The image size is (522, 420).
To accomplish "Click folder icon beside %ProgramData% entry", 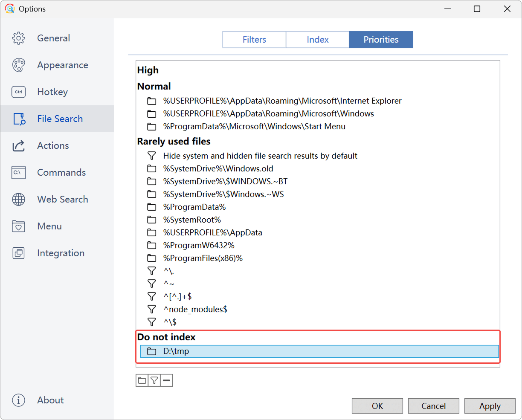I will [x=152, y=207].
